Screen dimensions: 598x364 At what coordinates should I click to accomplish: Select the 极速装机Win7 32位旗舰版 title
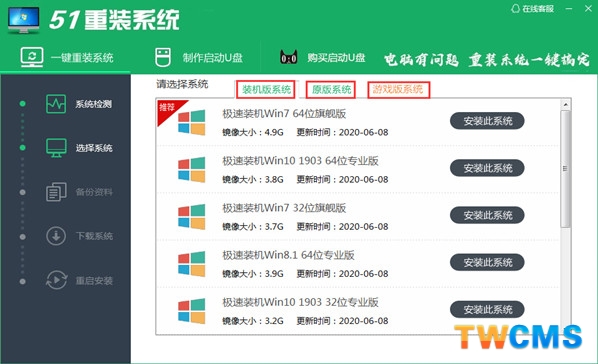coord(284,208)
